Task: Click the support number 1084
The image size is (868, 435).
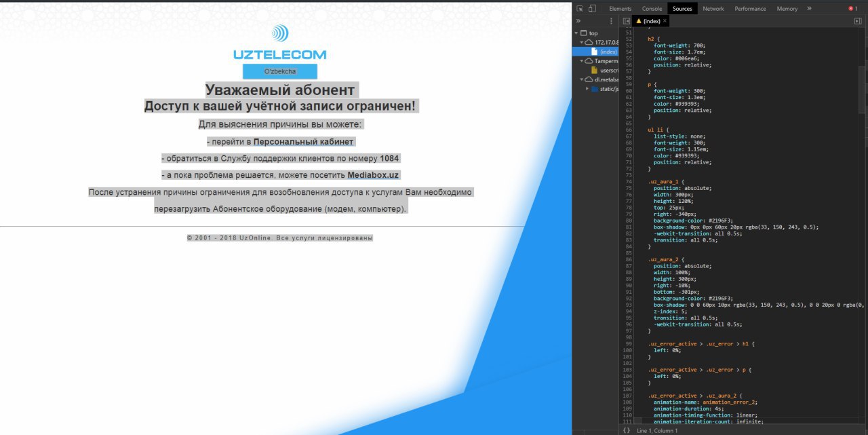Action: click(x=389, y=158)
